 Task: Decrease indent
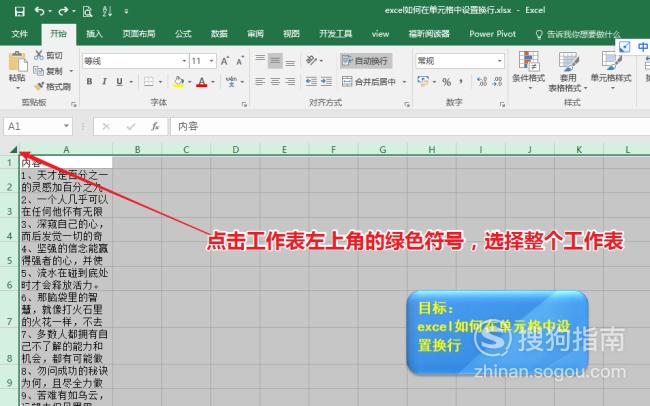pyautogui.click(x=311, y=82)
